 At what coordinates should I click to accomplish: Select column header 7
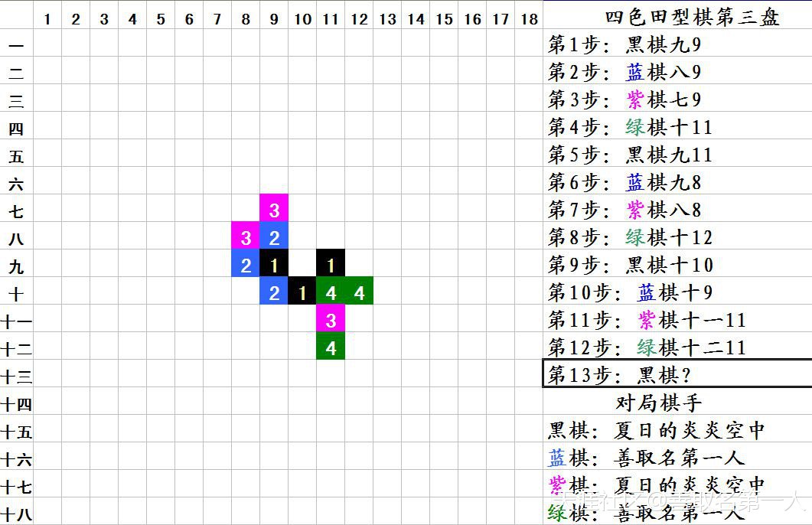(217, 19)
